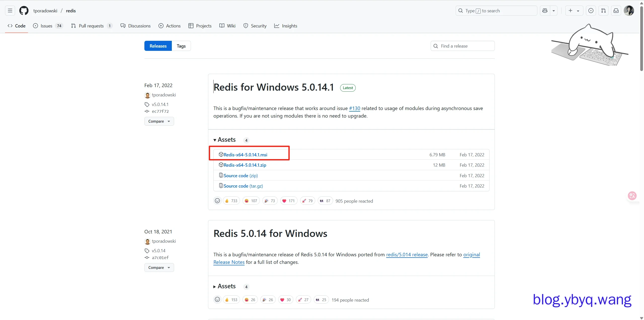Download Redis-x64-5.0.14.1.msi
This screenshot has width=644, height=320.
click(245, 155)
